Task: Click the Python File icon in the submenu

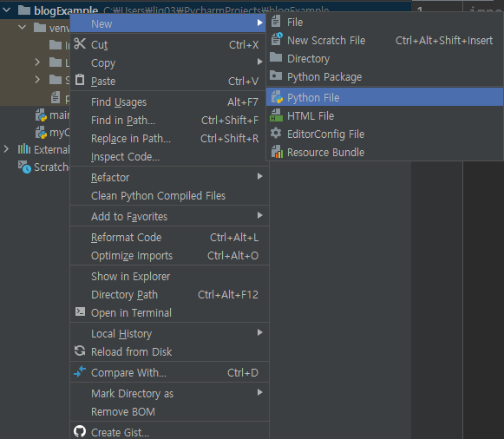Action: [x=277, y=97]
